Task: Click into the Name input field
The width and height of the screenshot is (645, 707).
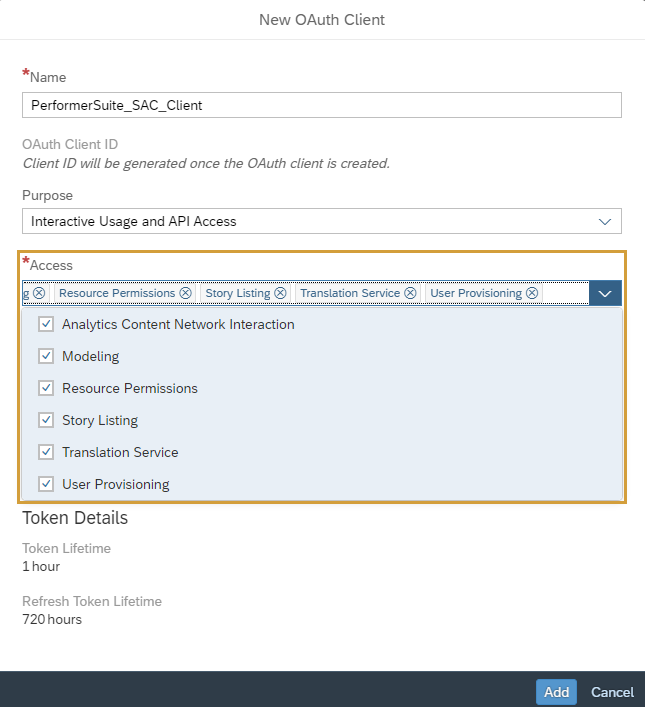Action: [322, 105]
